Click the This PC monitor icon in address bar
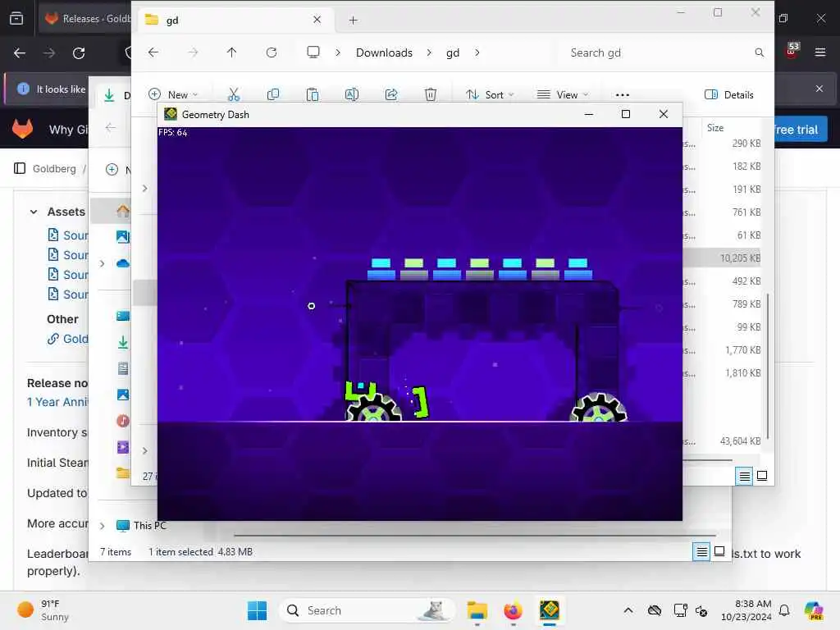 [313, 52]
